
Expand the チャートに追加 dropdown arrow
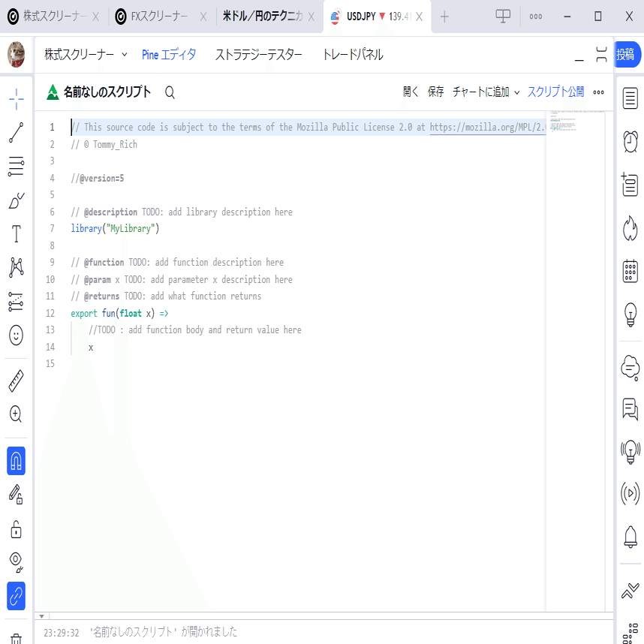click(x=516, y=92)
